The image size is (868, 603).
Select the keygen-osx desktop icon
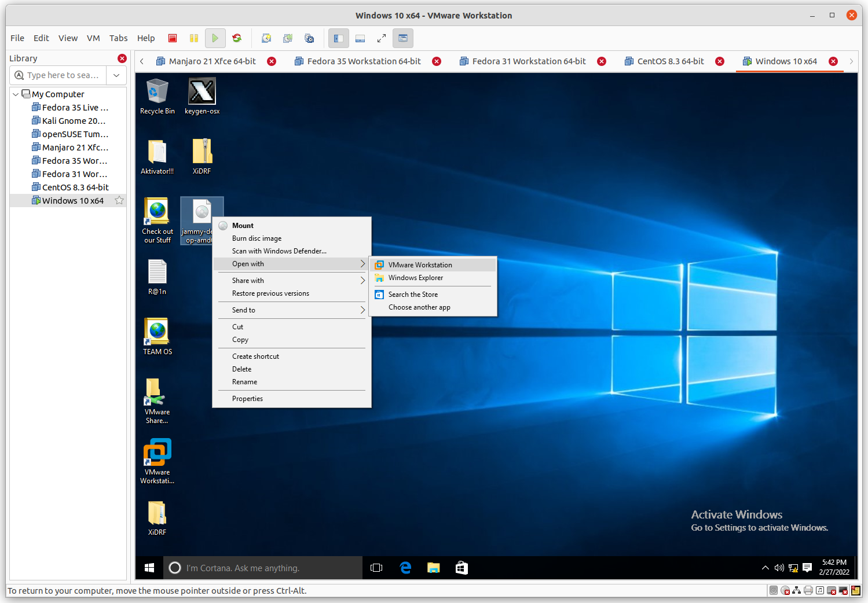point(202,97)
